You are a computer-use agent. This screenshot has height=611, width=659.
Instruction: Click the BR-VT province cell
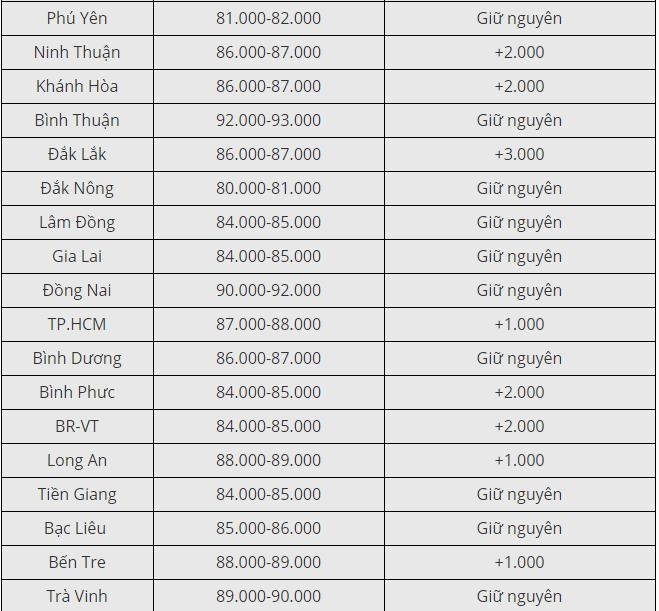click(77, 427)
